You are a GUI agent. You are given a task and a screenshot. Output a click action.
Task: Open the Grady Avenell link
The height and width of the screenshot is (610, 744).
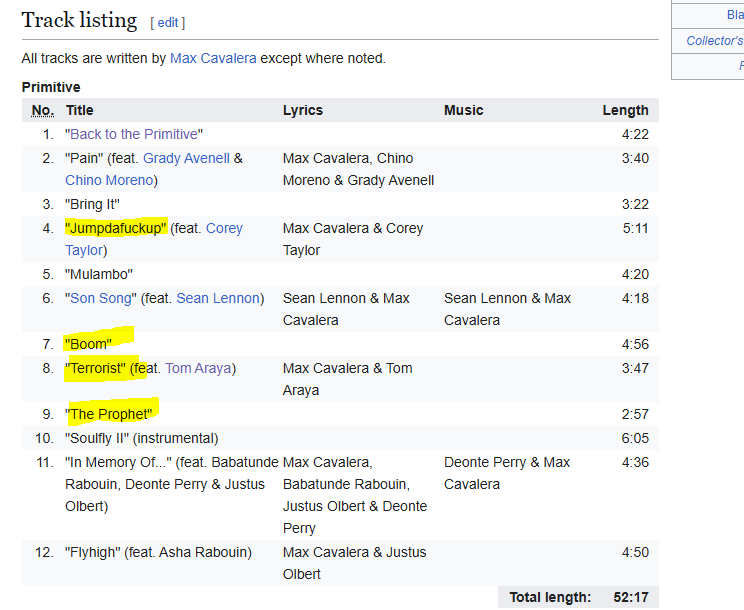pos(186,158)
